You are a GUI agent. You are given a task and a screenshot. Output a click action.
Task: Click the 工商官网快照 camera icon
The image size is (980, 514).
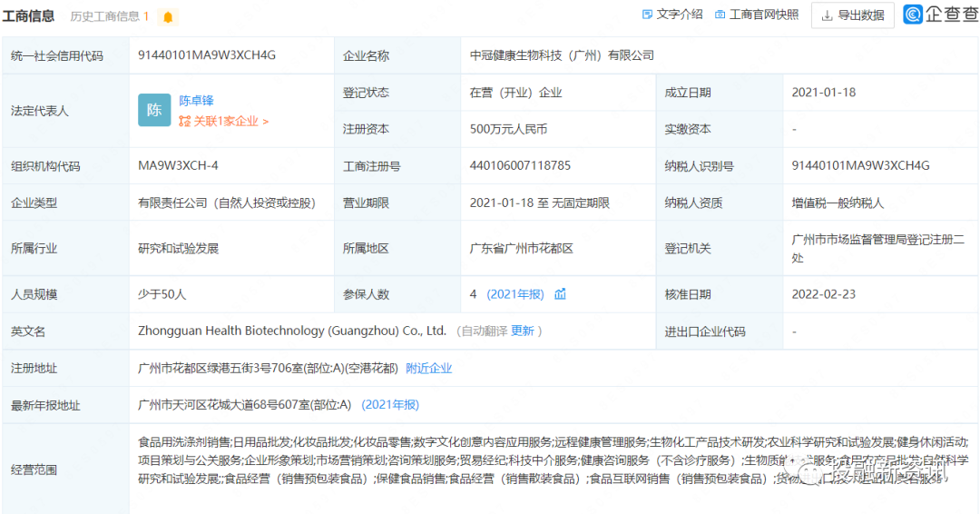[720, 15]
